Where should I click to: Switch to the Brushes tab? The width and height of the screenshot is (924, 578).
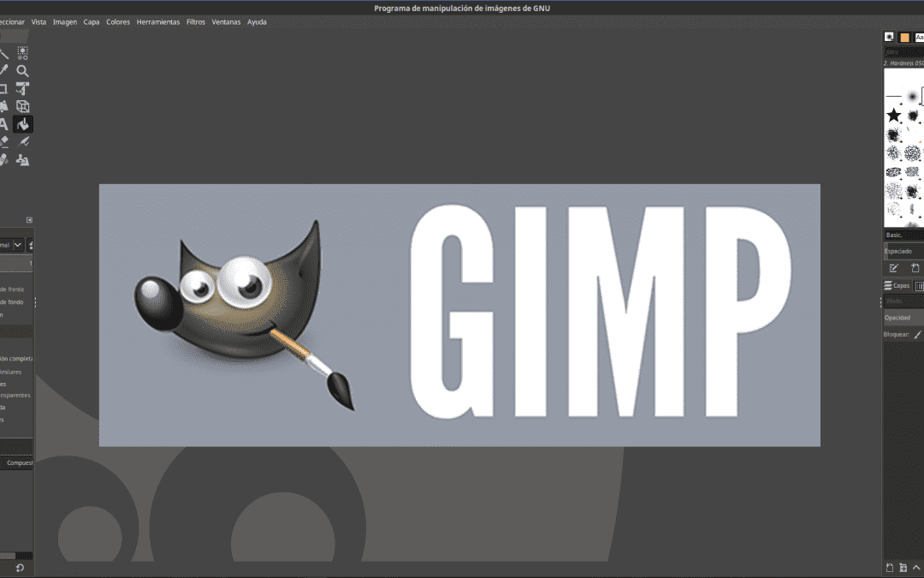tap(889, 37)
